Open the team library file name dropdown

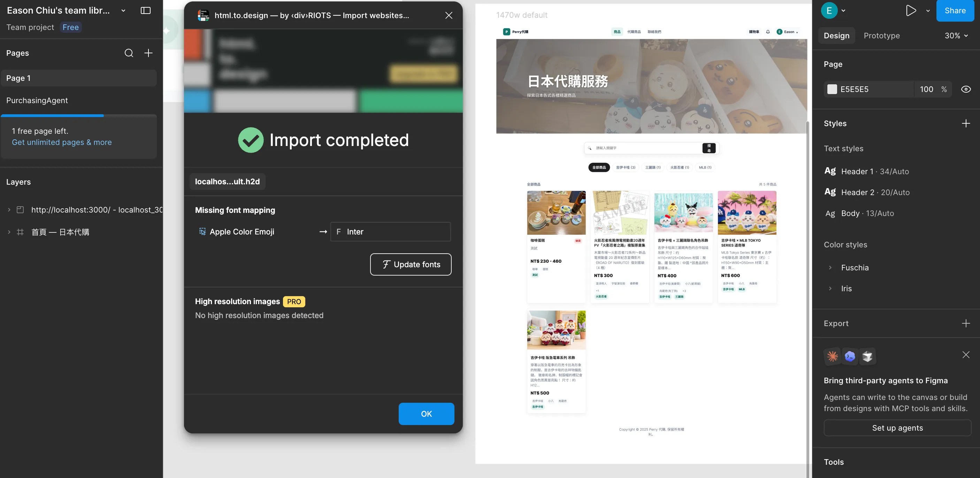pyautogui.click(x=123, y=11)
